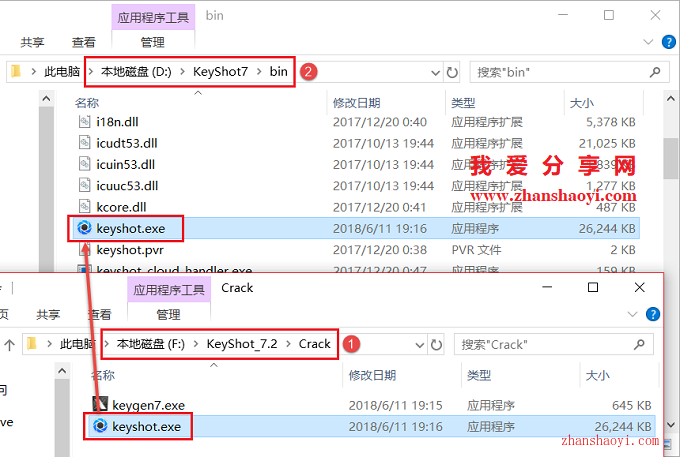This screenshot has height=457, width=680.
Task: Sort Crack files by 修改日期 column
Action: coord(373,375)
